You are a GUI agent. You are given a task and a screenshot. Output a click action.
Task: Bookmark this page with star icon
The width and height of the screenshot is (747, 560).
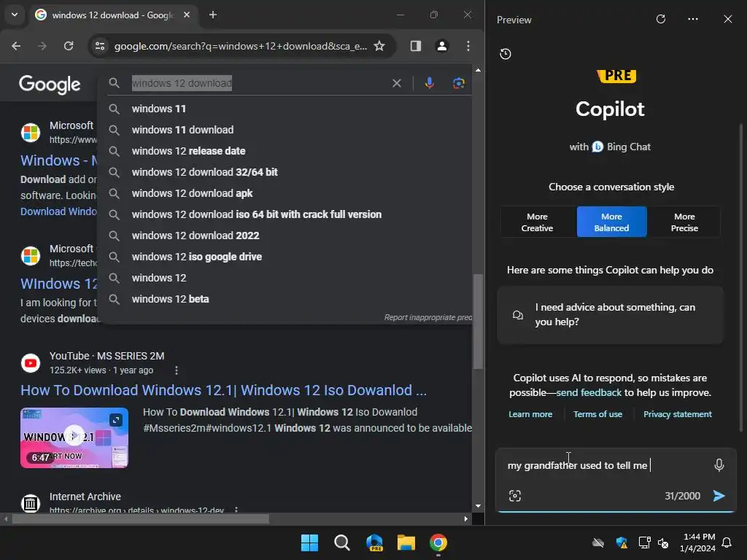tap(379, 46)
